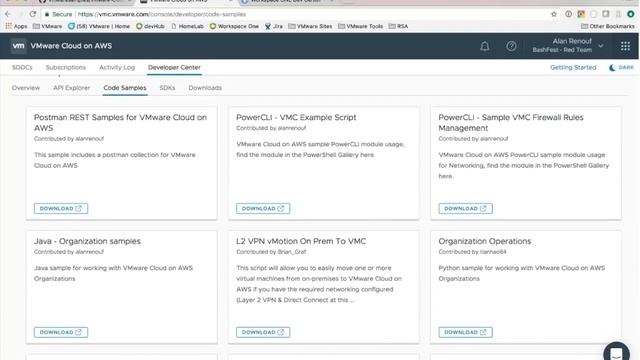The height and width of the screenshot is (360, 640).
Task: Open the RSA bookmarks folder
Action: coord(398,26)
